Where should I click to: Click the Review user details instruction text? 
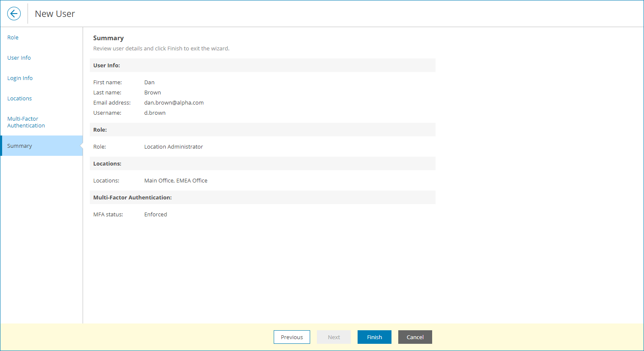point(161,49)
